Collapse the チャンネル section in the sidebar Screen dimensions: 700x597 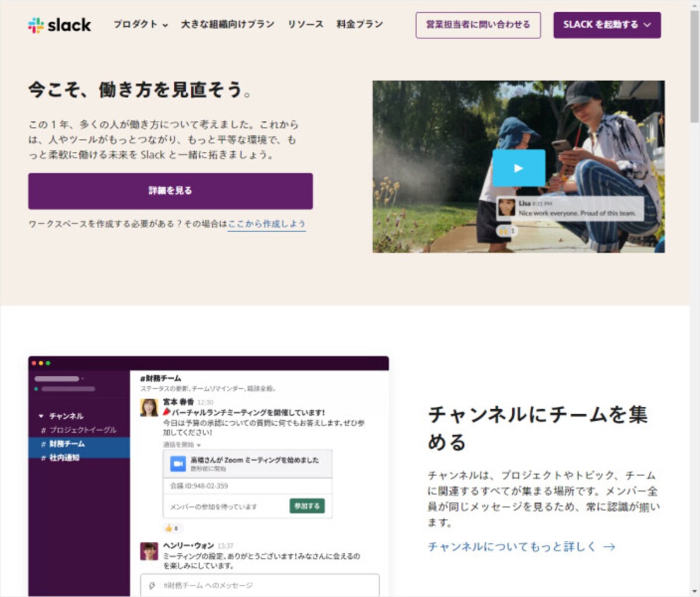point(41,416)
